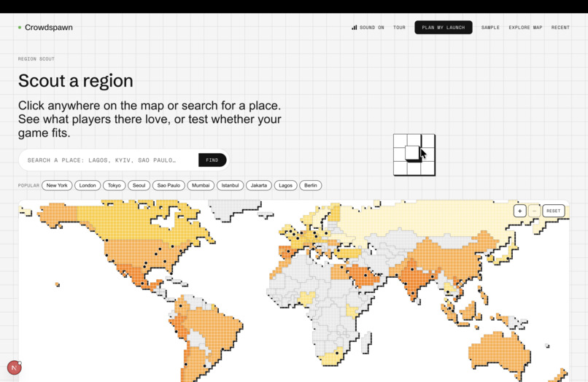This screenshot has height=382, width=588.
Task: Pick the Istanbul chip
Action: click(x=230, y=185)
